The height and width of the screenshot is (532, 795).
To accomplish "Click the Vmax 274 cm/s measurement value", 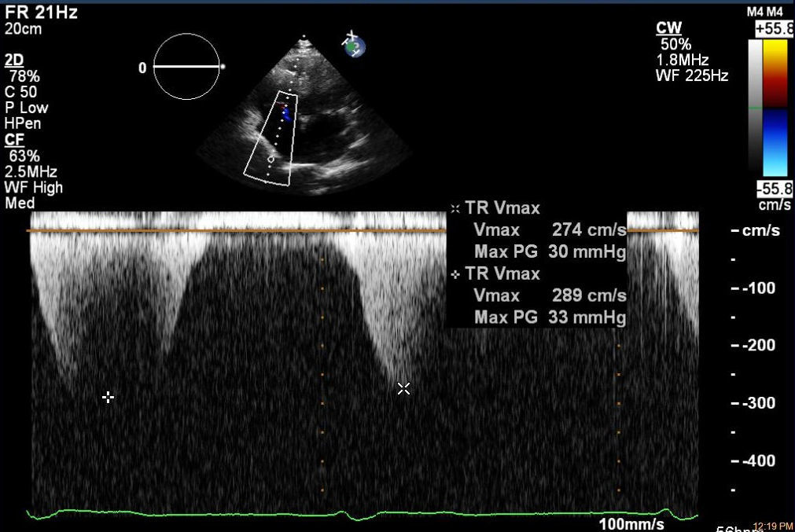I will (x=589, y=230).
